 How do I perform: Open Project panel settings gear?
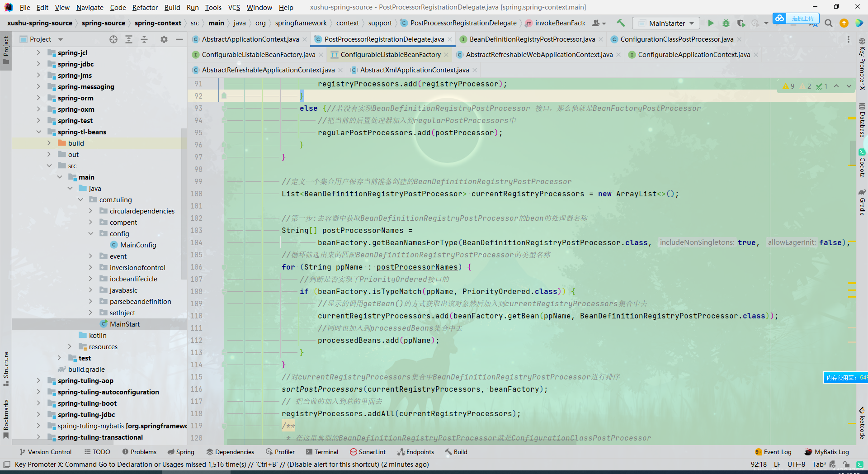coord(164,39)
